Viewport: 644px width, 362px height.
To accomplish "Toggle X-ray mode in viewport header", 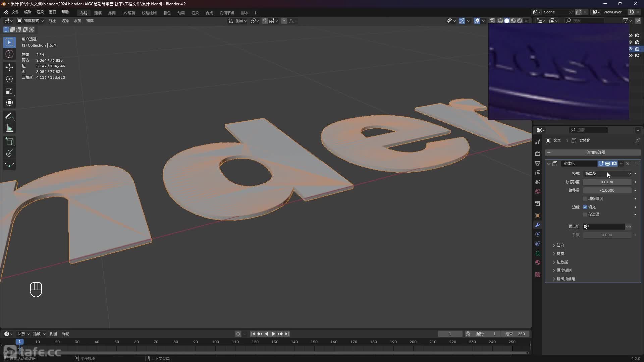I will click(492, 21).
